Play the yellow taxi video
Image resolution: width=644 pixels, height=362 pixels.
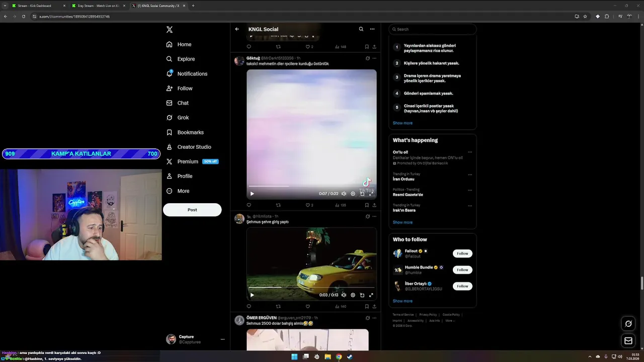coord(252,295)
